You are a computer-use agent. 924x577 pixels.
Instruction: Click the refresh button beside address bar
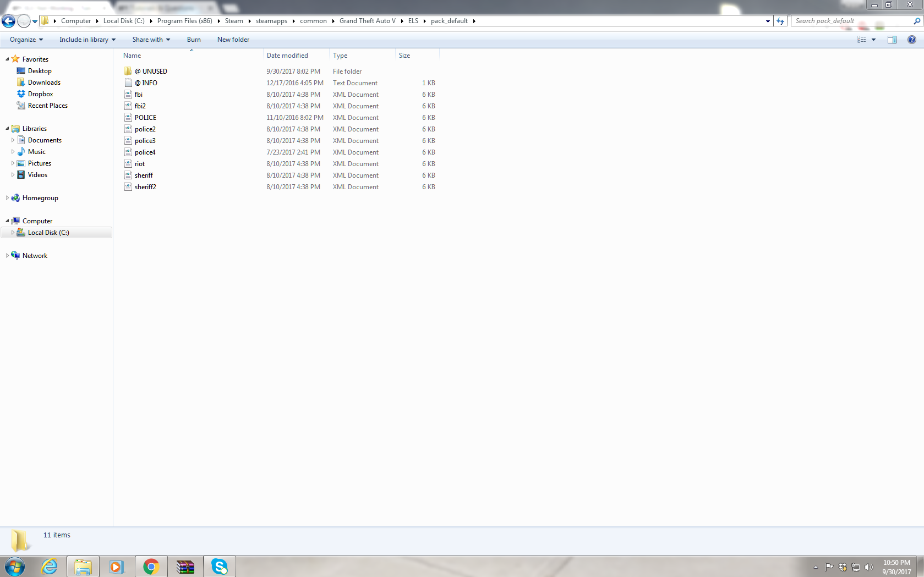tap(780, 21)
